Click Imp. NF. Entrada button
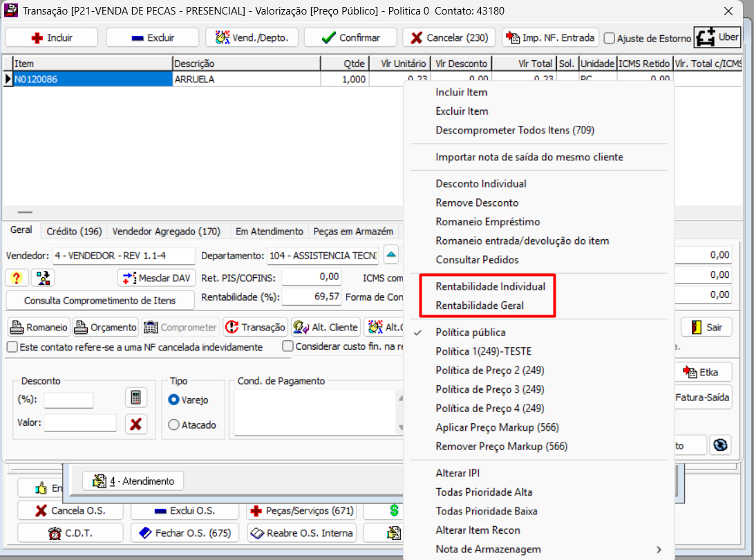The image size is (754, 560). [551, 37]
